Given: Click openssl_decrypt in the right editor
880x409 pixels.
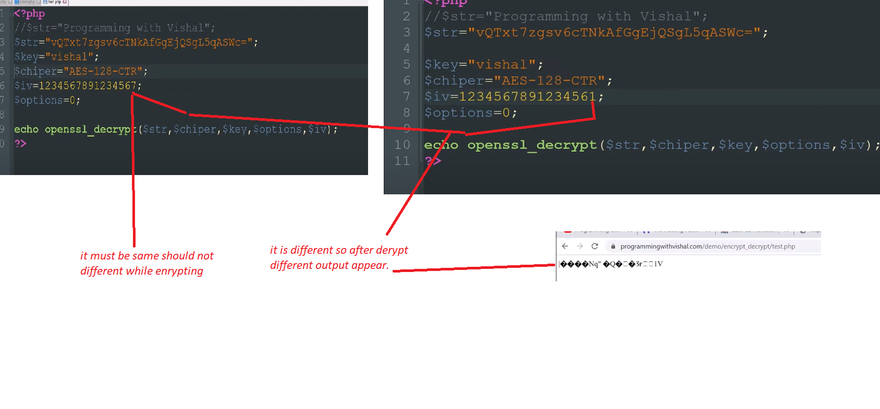Looking at the screenshot, I should pos(531,144).
